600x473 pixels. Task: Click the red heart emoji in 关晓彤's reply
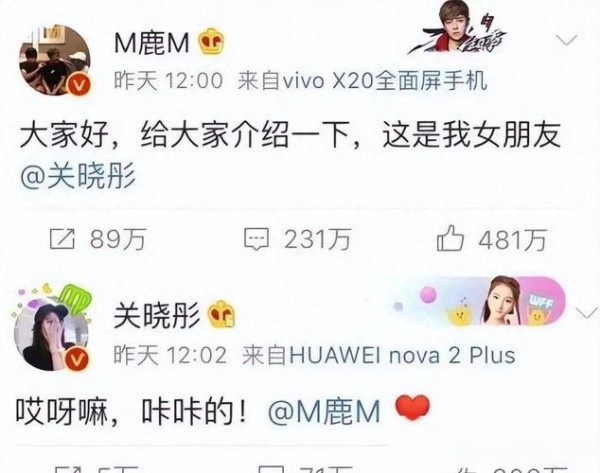click(x=412, y=408)
